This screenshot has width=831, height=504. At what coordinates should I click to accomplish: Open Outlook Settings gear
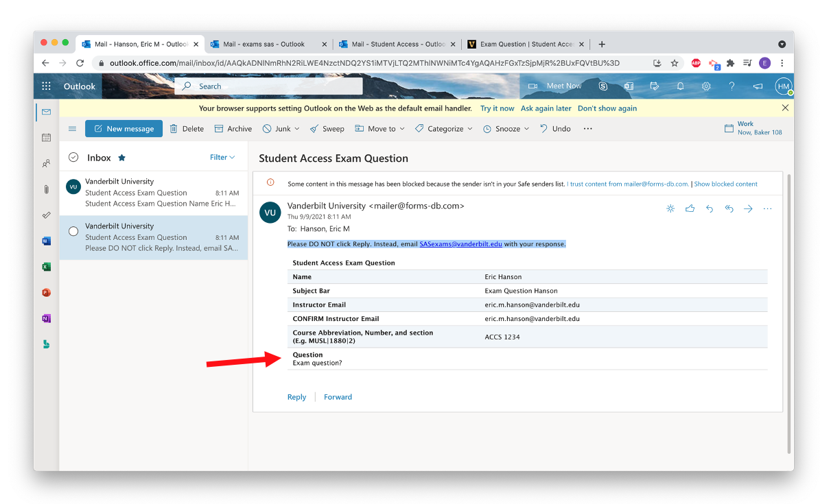705,86
